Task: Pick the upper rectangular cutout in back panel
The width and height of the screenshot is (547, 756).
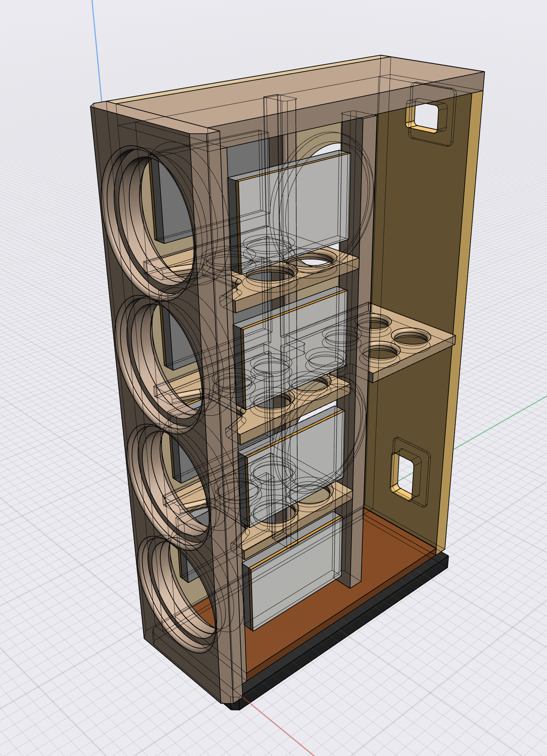Action: point(426,116)
